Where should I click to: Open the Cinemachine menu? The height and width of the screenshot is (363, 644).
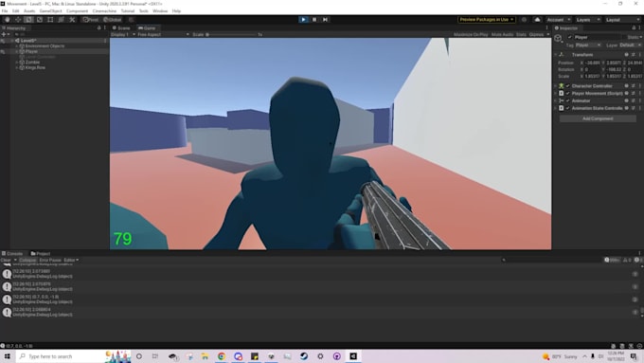coord(104,11)
